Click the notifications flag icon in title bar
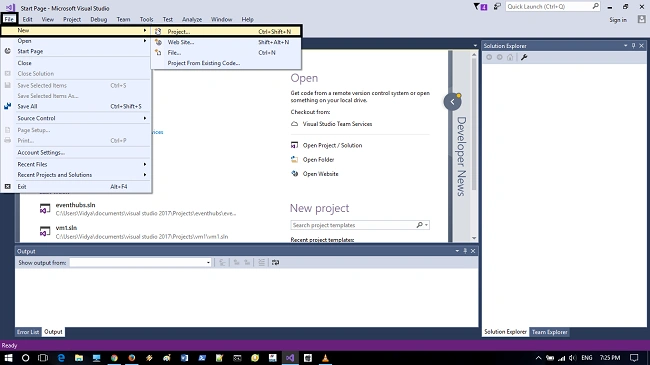The image size is (650, 365). tap(480, 7)
